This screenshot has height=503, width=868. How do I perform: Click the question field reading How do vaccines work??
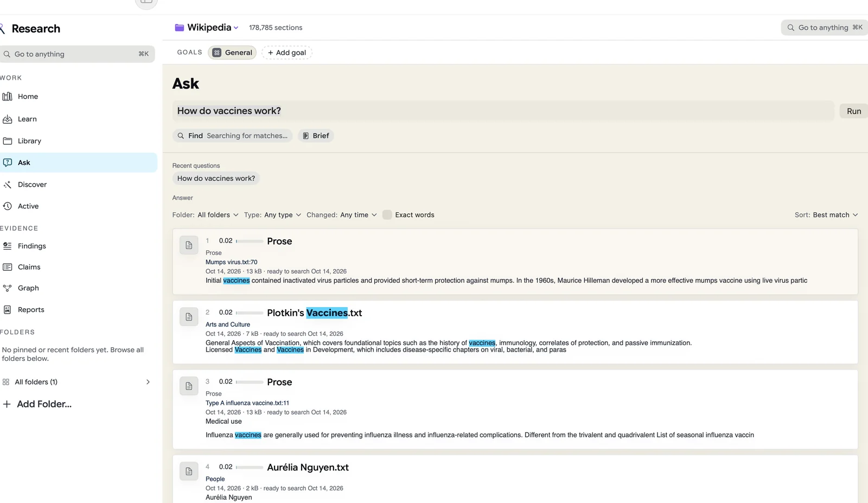point(503,111)
